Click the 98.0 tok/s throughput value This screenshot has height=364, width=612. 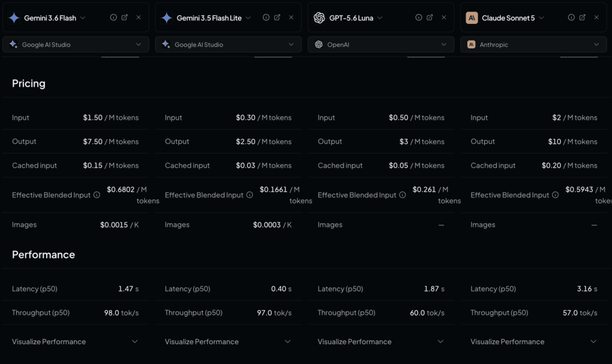(121, 313)
